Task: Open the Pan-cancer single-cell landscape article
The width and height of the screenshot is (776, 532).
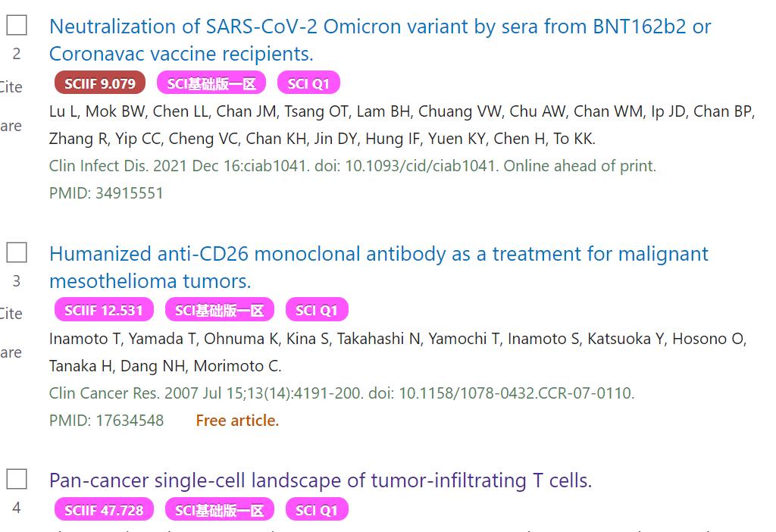Action: click(x=320, y=480)
